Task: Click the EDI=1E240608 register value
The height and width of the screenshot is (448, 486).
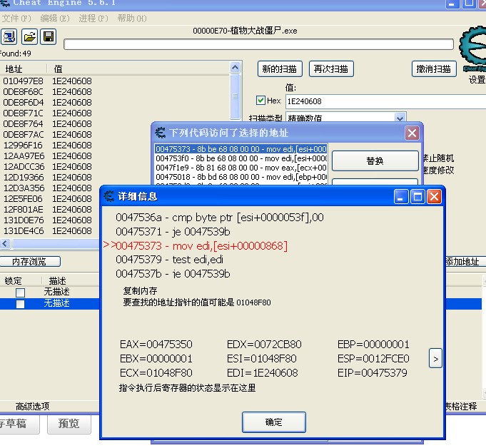Action: pyautogui.click(x=262, y=372)
